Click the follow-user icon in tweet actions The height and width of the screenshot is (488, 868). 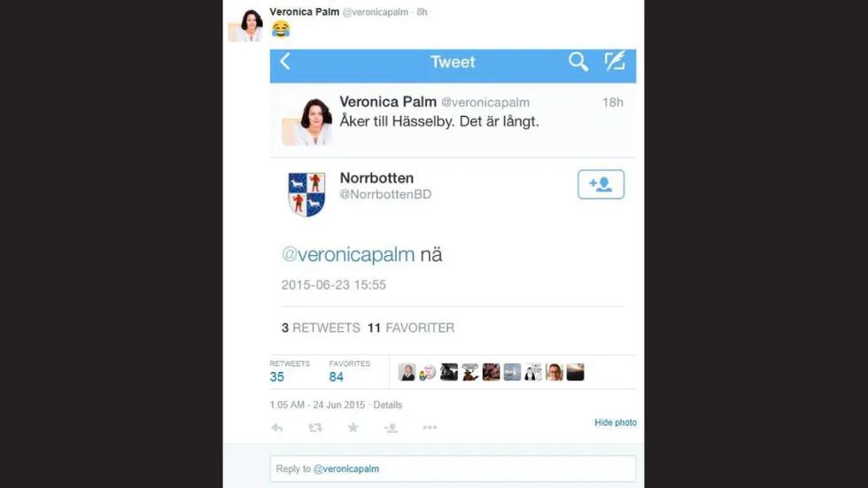coord(391,428)
